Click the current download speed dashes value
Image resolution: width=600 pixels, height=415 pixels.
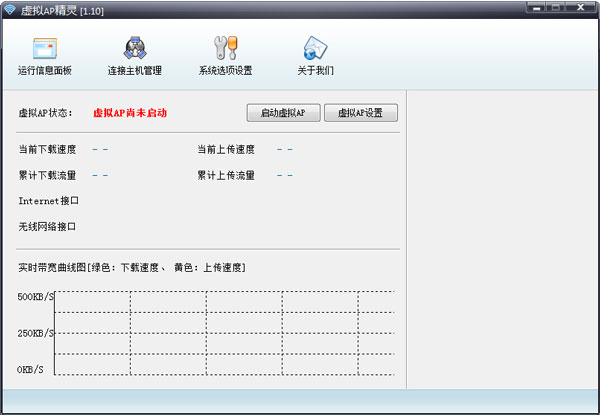pyautogui.click(x=100, y=149)
